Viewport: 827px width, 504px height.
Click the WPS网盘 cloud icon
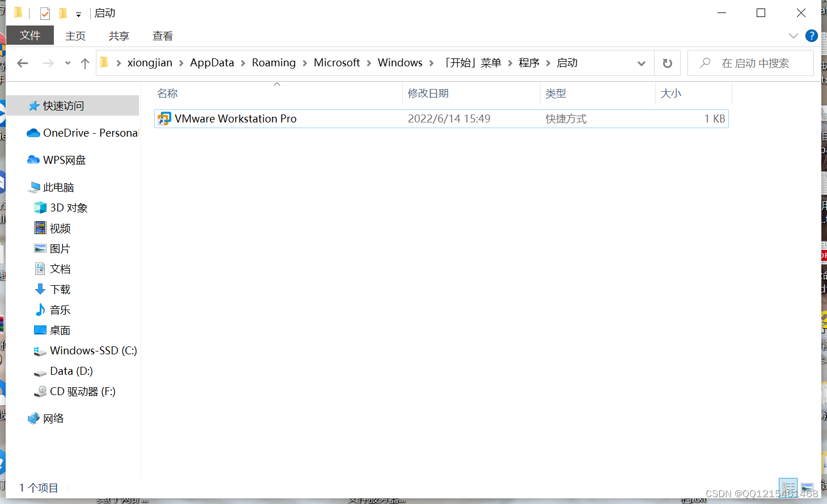click(x=33, y=160)
